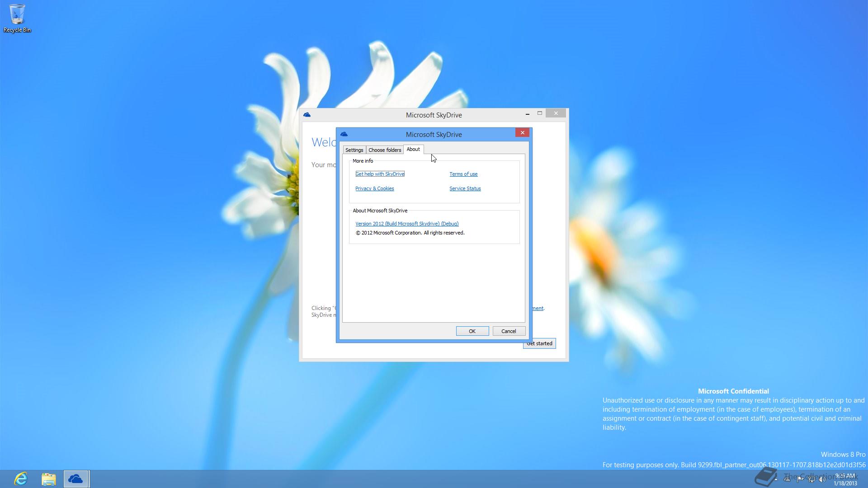Image resolution: width=868 pixels, height=488 pixels.
Task: Open the Recycle Bin desktop icon
Action: pyautogui.click(x=17, y=18)
